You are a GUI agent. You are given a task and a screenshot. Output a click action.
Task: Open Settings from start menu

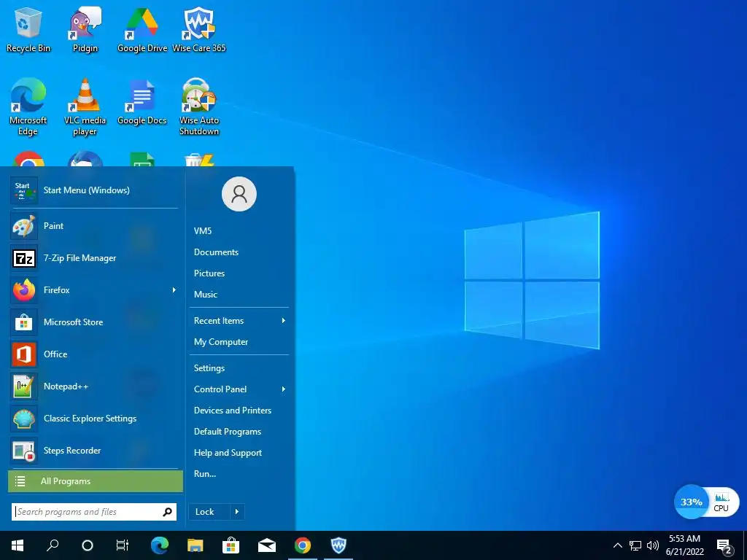pos(209,368)
